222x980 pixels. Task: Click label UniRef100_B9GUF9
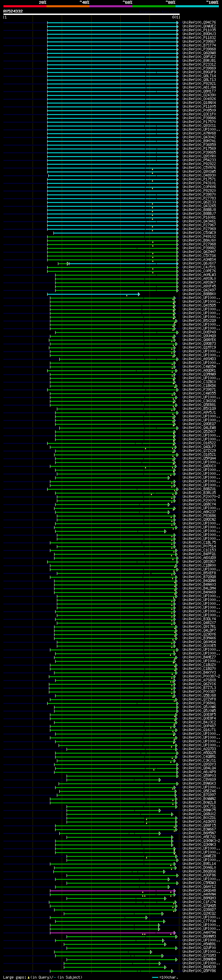(199, 72)
